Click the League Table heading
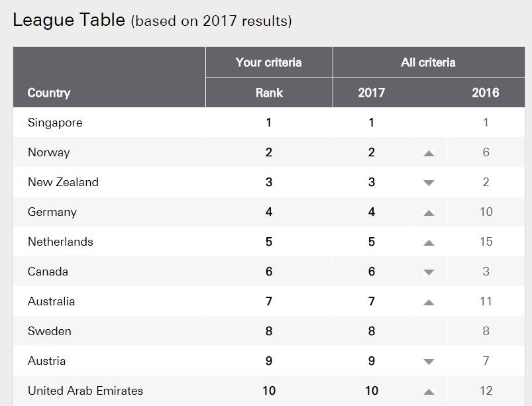The height and width of the screenshot is (406, 532). click(x=69, y=20)
